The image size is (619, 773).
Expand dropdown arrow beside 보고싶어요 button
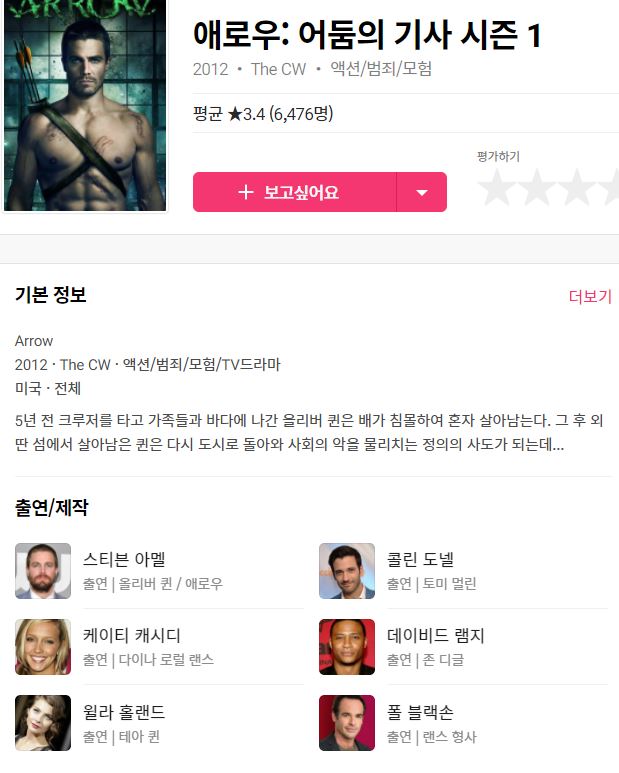tap(422, 192)
